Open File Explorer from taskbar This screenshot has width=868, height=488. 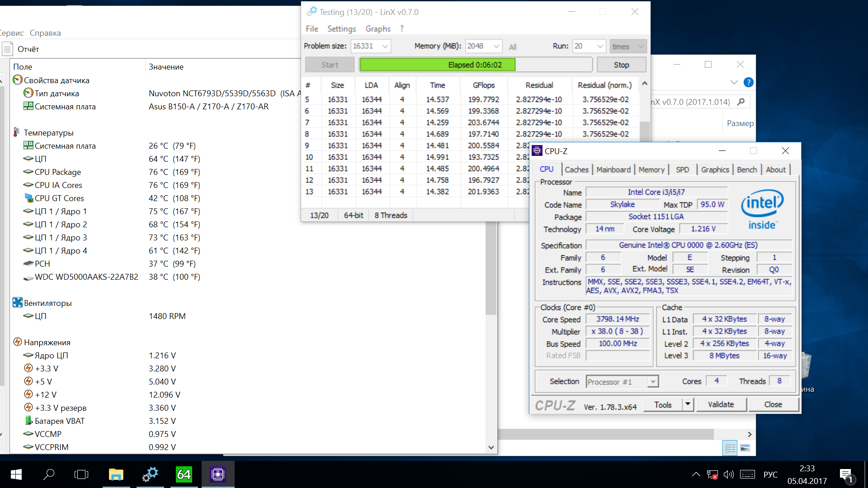pos(116,474)
